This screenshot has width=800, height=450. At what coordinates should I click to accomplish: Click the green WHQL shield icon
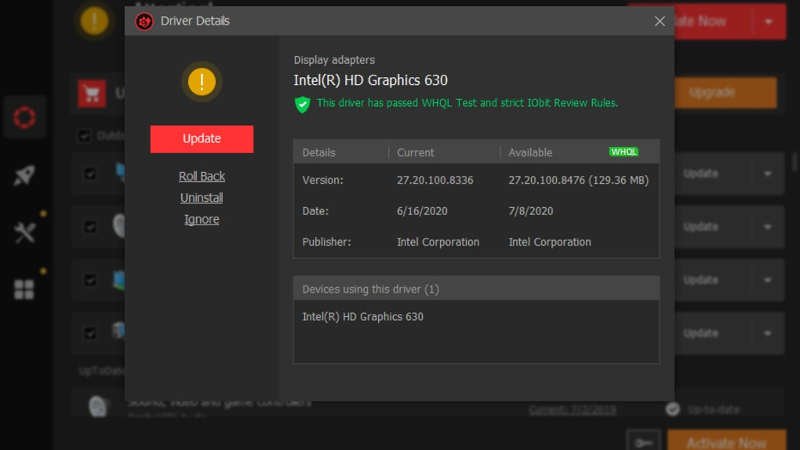tap(303, 105)
